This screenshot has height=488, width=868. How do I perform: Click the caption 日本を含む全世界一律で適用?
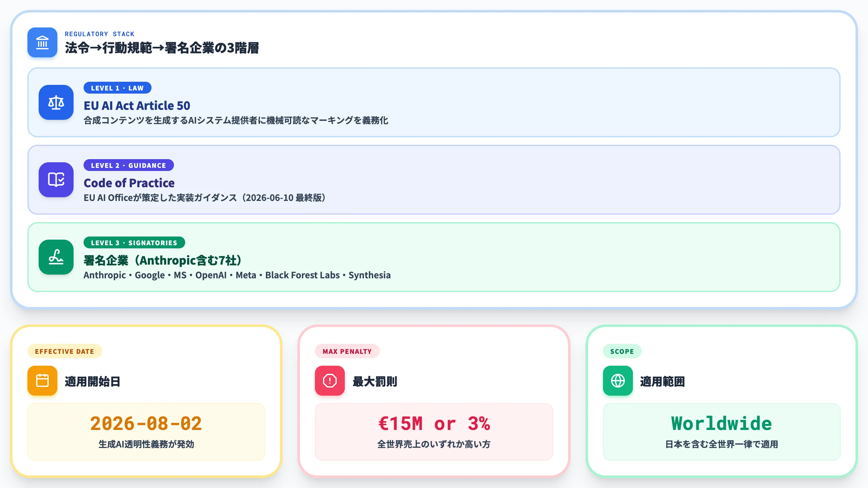pyautogui.click(x=722, y=444)
